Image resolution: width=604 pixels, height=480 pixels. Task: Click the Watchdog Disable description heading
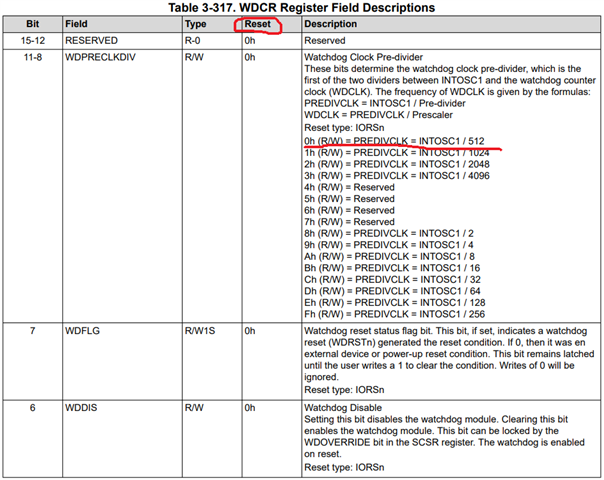pyautogui.click(x=343, y=408)
